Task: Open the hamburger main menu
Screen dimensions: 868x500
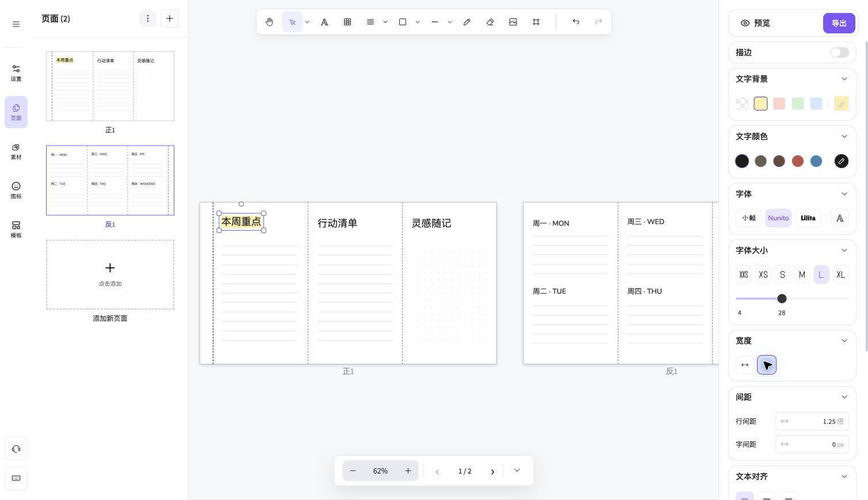Action: click(16, 24)
